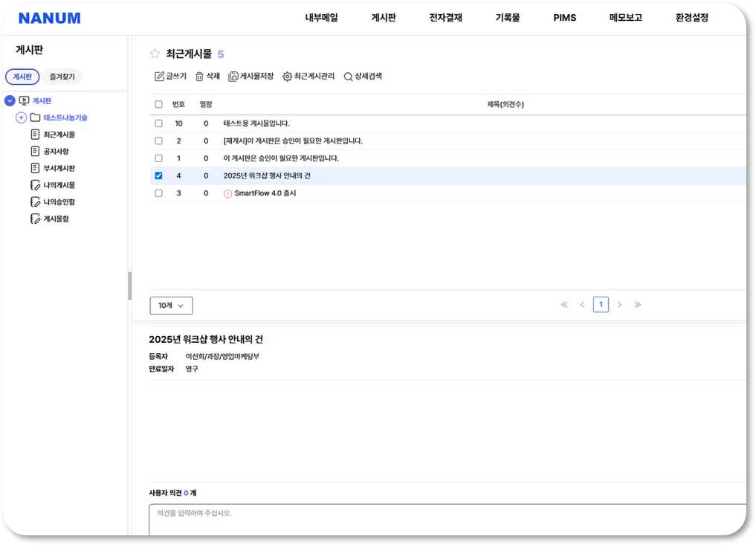Click the 글쓰기 pencil icon
The height and width of the screenshot is (545, 756).
pyautogui.click(x=159, y=77)
